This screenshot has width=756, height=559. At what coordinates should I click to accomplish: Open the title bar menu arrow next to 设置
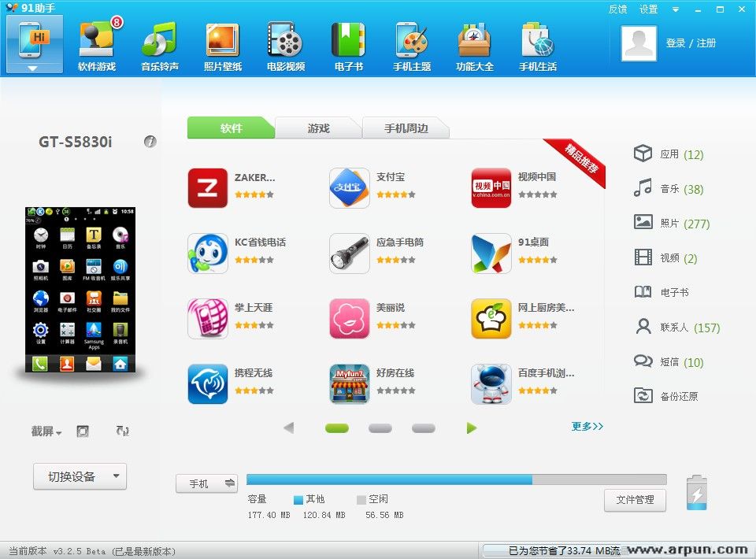pyautogui.click(x=676, y=9)
